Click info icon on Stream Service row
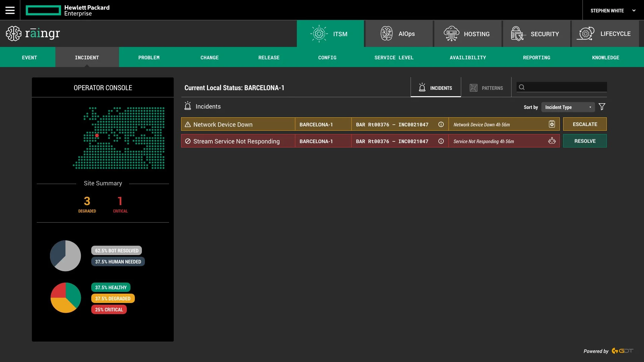644x362 pixels. (441, 141)
